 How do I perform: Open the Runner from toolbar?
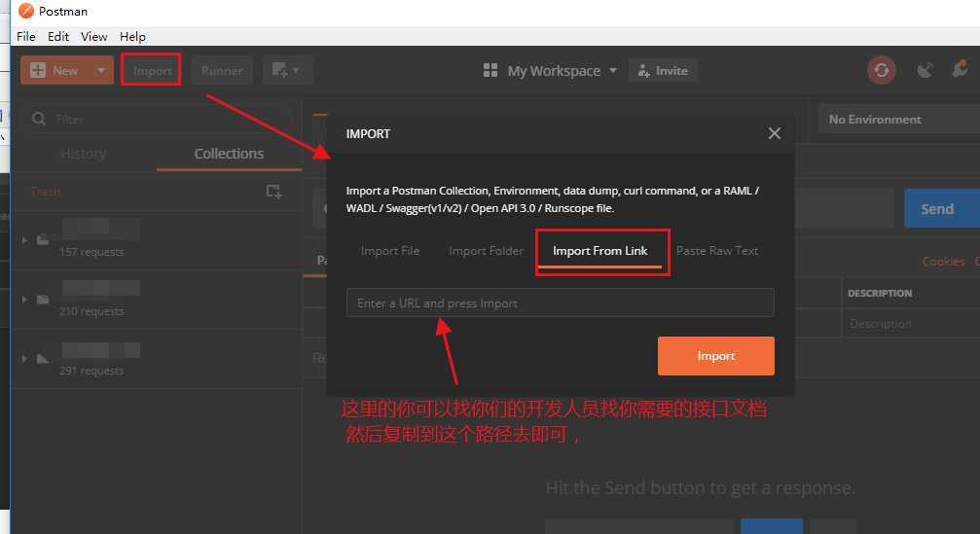tap(221, 71)
